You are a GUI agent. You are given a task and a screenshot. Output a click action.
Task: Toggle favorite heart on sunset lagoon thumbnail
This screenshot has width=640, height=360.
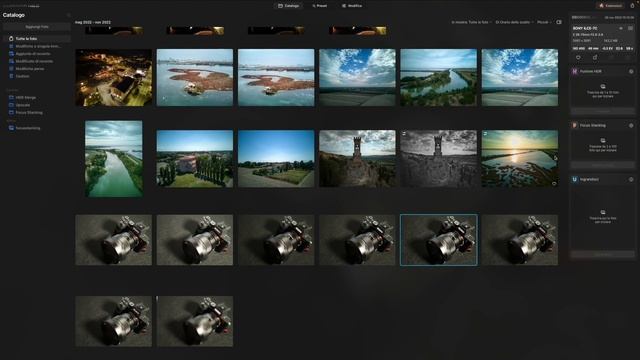point(554,184)
